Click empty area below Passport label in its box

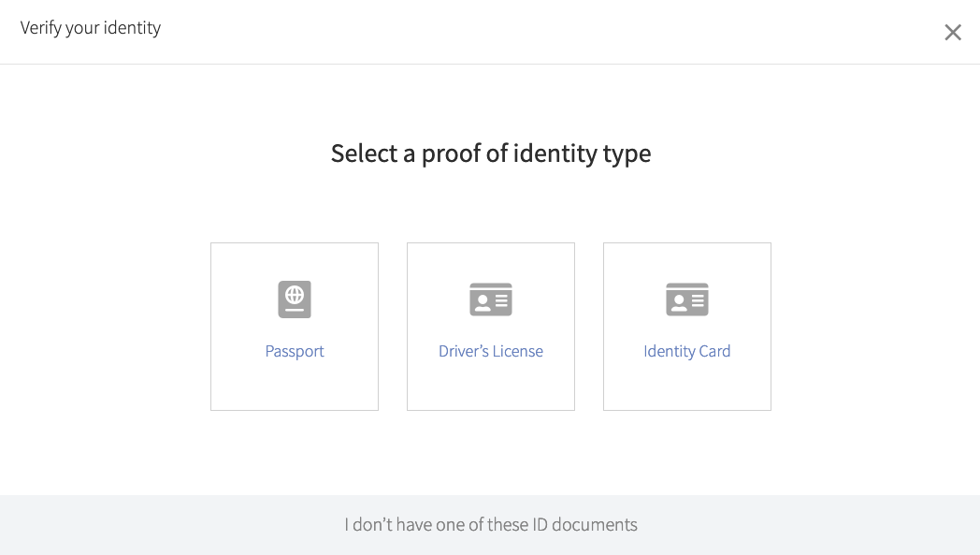[x=295, y=386]
